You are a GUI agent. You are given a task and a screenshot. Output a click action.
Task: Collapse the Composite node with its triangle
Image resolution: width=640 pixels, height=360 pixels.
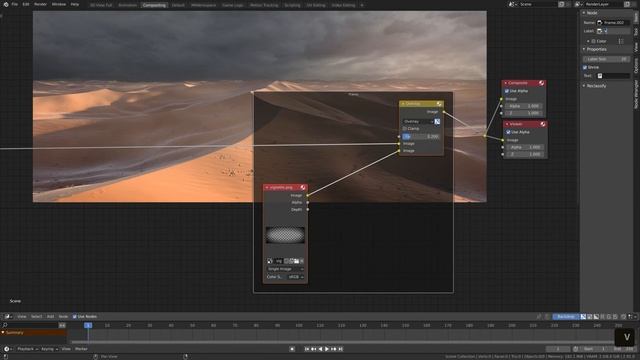pos(506,83)
